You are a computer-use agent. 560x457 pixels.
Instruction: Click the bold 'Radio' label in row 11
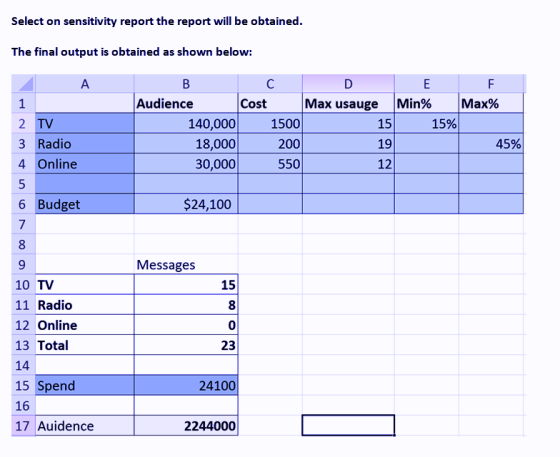[85, 305]
